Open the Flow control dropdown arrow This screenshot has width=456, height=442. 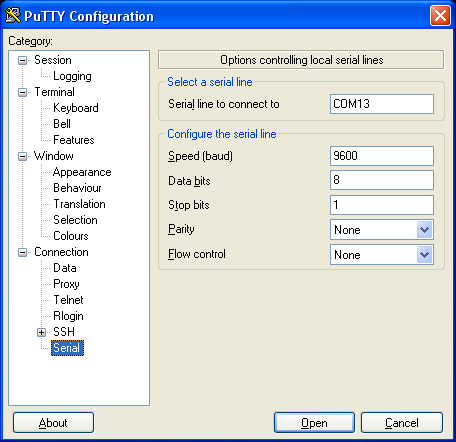click(x=424, y=255)
